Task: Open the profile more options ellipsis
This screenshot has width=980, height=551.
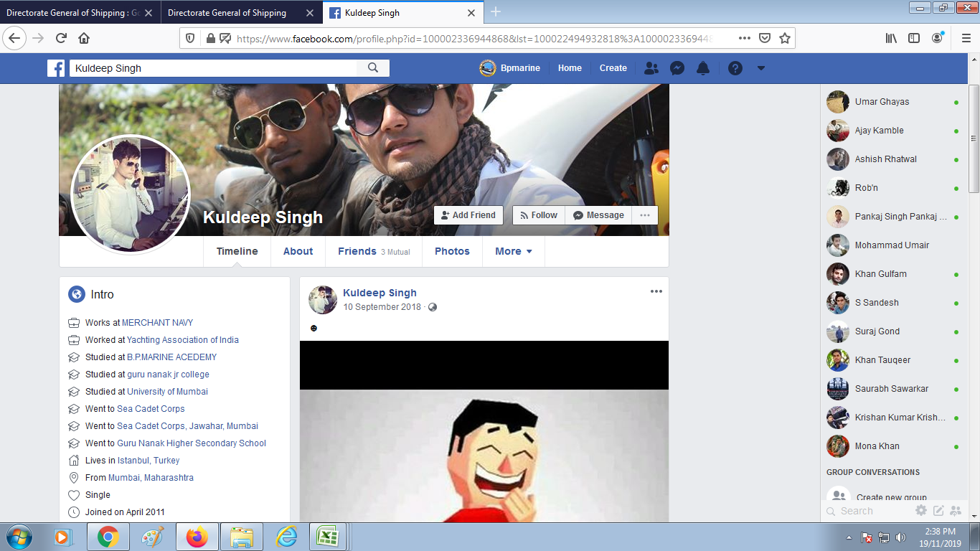Action: click(x=644, y=215)
